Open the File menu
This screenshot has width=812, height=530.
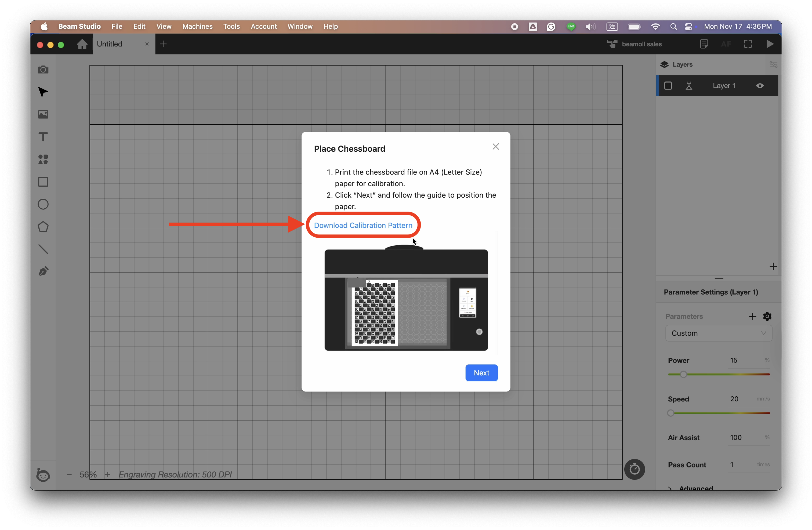[x=117, y=26]
